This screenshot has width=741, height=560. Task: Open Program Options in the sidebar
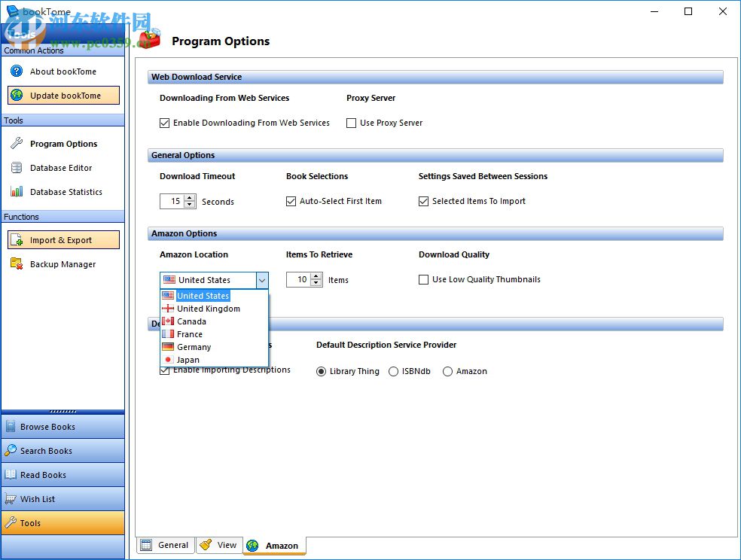click(x=63, y=144)
